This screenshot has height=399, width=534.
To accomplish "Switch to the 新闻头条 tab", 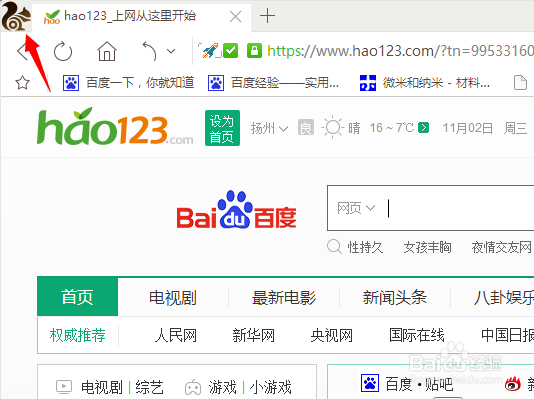I will [394, 297].
